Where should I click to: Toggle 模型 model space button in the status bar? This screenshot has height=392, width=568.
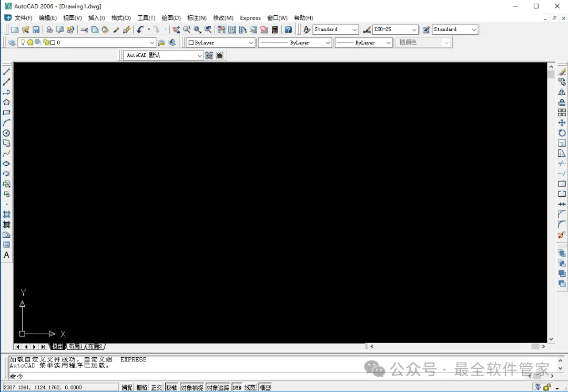tap(265, 388)
